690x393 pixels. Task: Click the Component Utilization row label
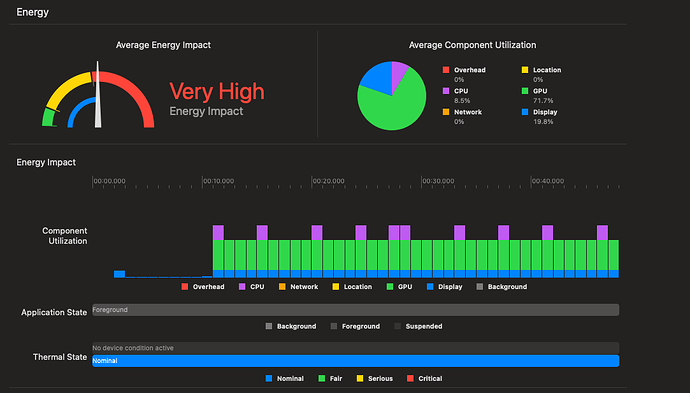65,236
